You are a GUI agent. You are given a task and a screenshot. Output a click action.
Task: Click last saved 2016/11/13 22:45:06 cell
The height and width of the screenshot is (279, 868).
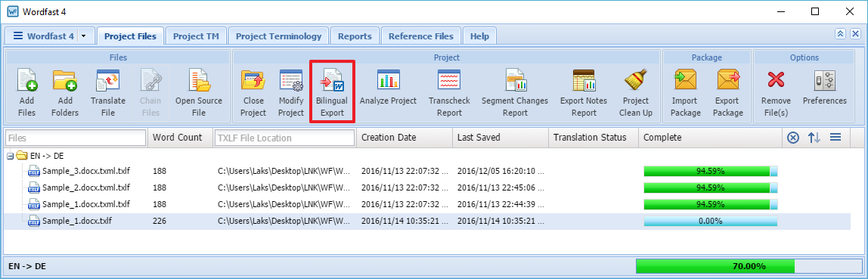click(x=501, y=188)
